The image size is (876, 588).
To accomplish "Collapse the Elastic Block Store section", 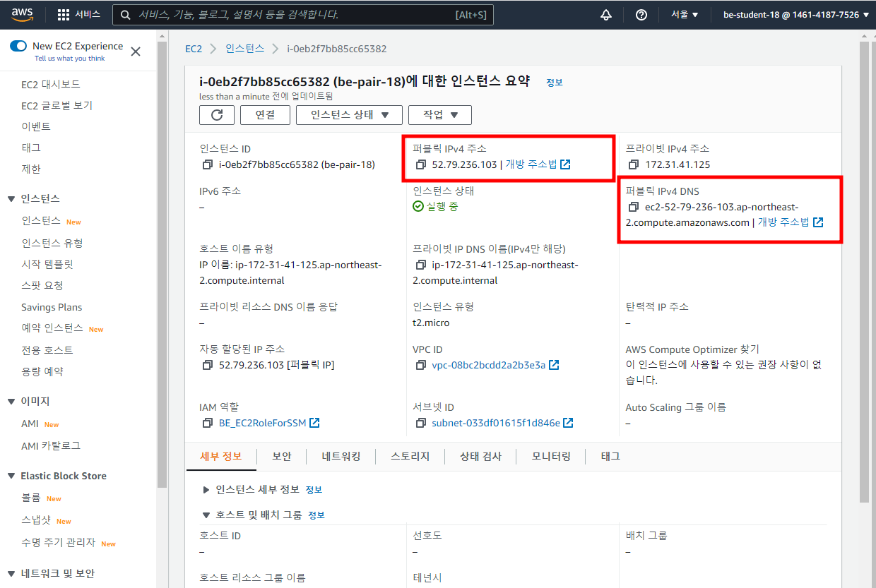I will click(x=11, y=476).
